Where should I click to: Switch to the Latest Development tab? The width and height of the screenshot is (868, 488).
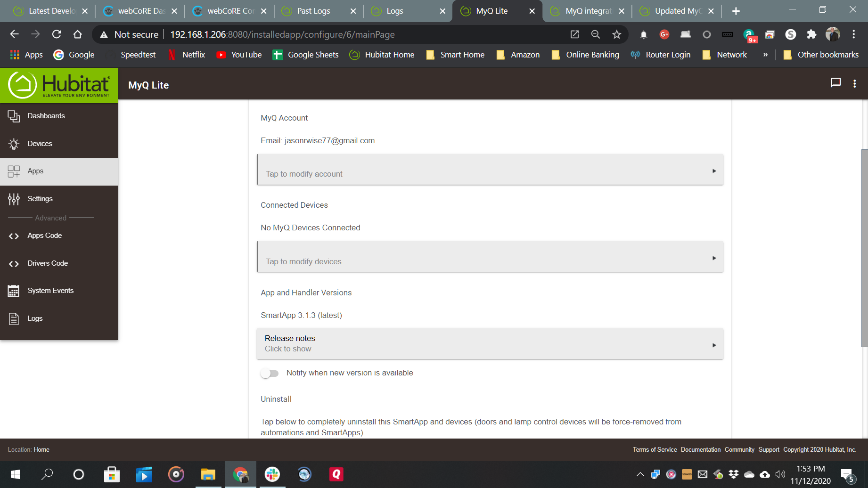(x=51, y=11)
